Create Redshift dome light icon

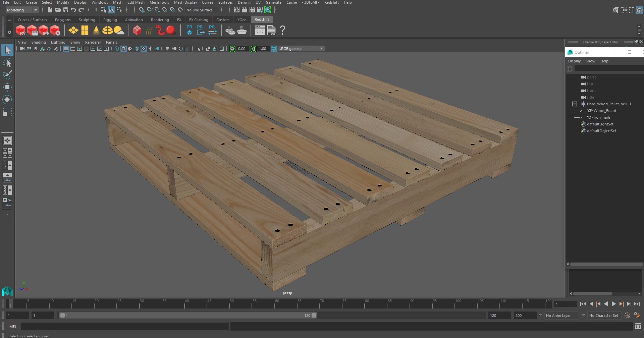(107, 31)
